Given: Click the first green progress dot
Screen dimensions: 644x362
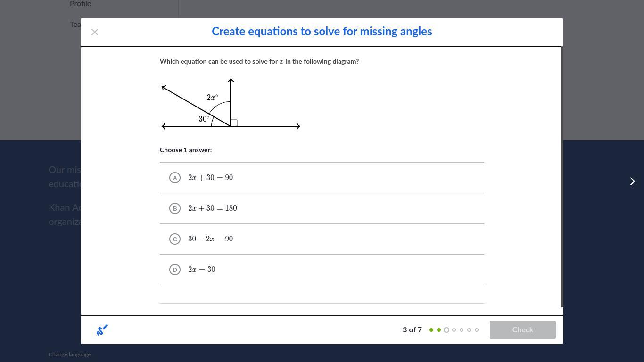Looking at the screenshot, I should coord(431,330).
